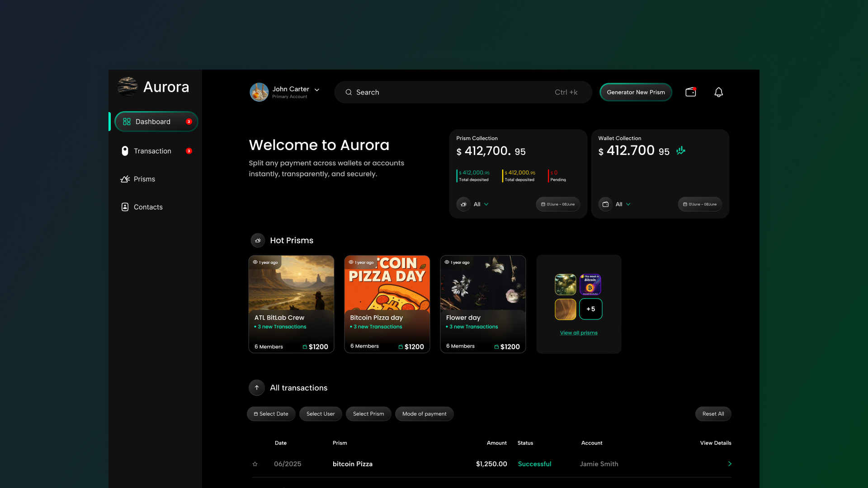The image size is (868, 488).
Task: Click the Amount column header
Action: pyautogui.click(x=496, y=443)
